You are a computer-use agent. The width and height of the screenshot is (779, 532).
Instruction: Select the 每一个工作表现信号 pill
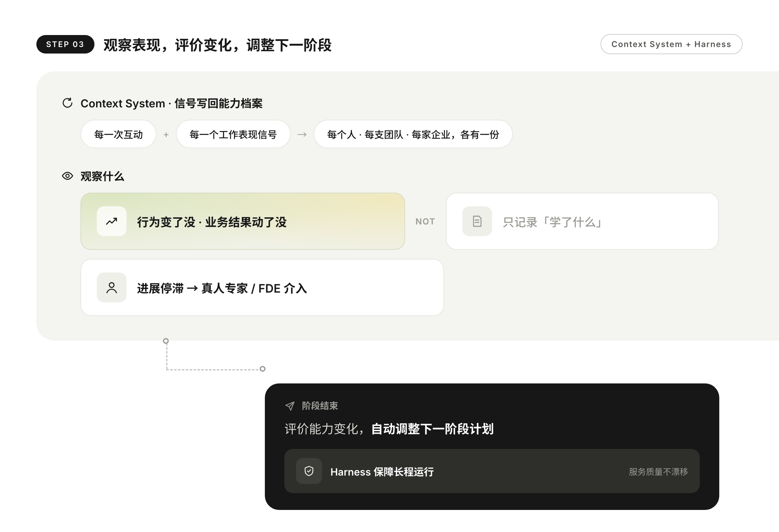[233, 134]
